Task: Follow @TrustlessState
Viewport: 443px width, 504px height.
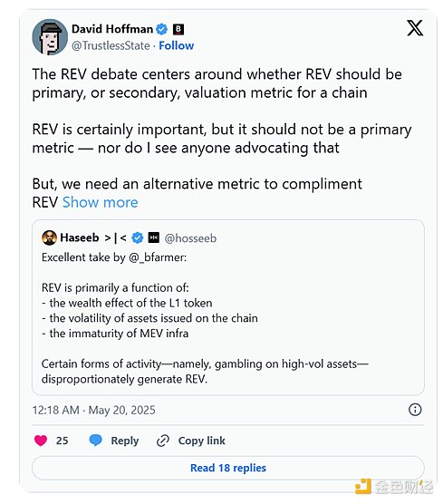Action: coord(177,45)
